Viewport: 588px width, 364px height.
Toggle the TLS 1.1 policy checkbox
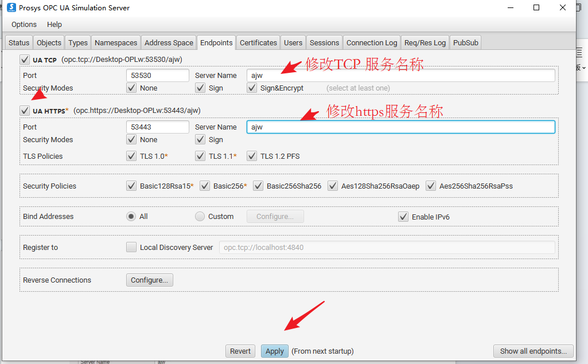[200, 156]
